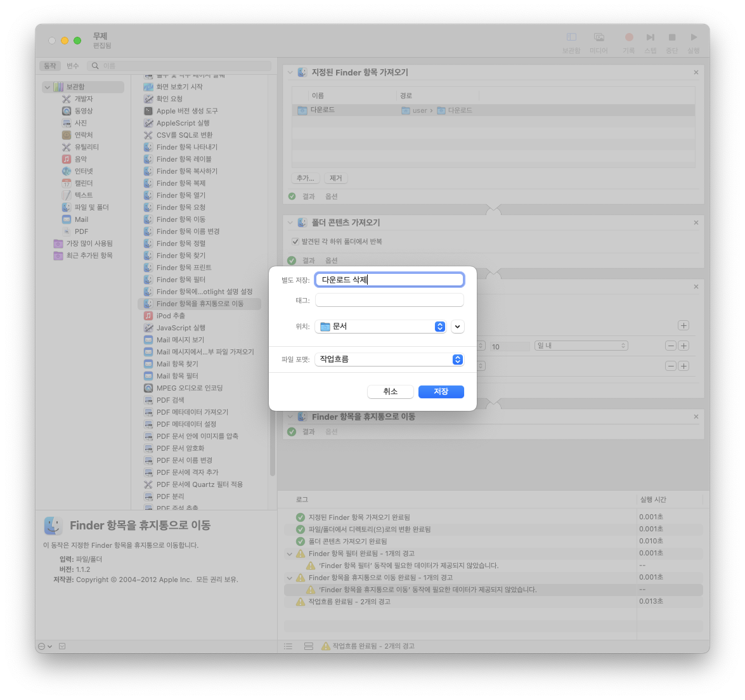Viewport: 745px width, 700px height.
Task: Select the 동영상 category
Action: [x=84, y=111]
